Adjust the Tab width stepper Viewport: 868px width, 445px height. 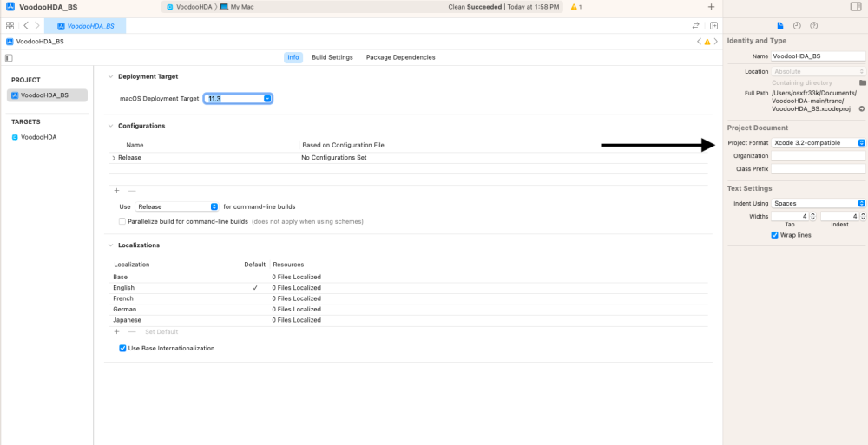(x=812, y=216)
